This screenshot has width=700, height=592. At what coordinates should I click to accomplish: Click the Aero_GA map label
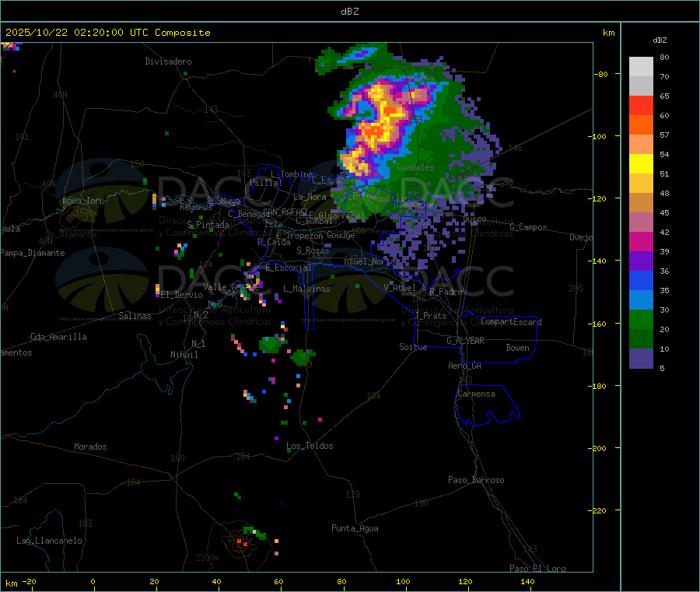point(465,366)
